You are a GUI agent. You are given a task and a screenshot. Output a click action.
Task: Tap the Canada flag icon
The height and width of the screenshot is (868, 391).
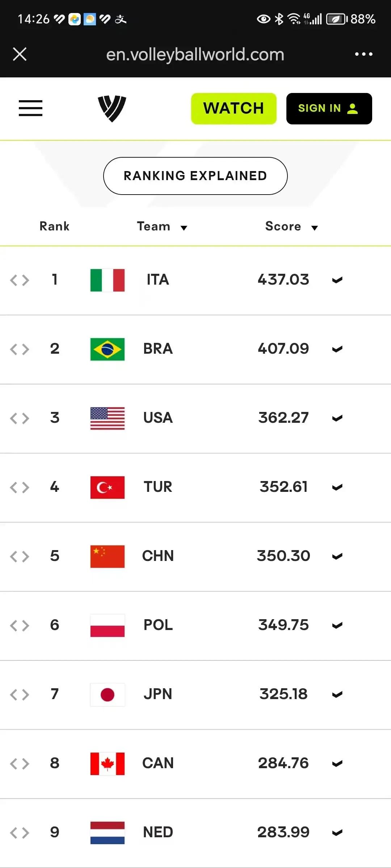[108, 764]
